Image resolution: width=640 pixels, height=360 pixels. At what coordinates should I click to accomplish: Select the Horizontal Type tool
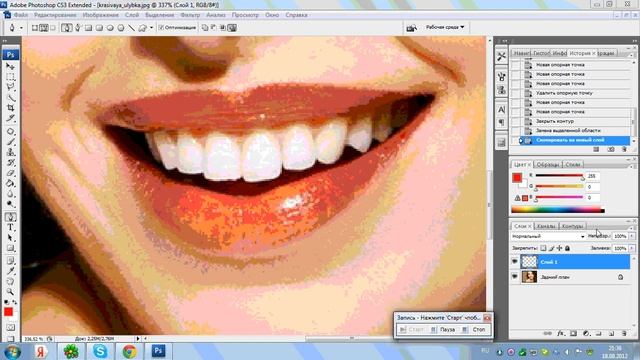[x=10, y=227]
